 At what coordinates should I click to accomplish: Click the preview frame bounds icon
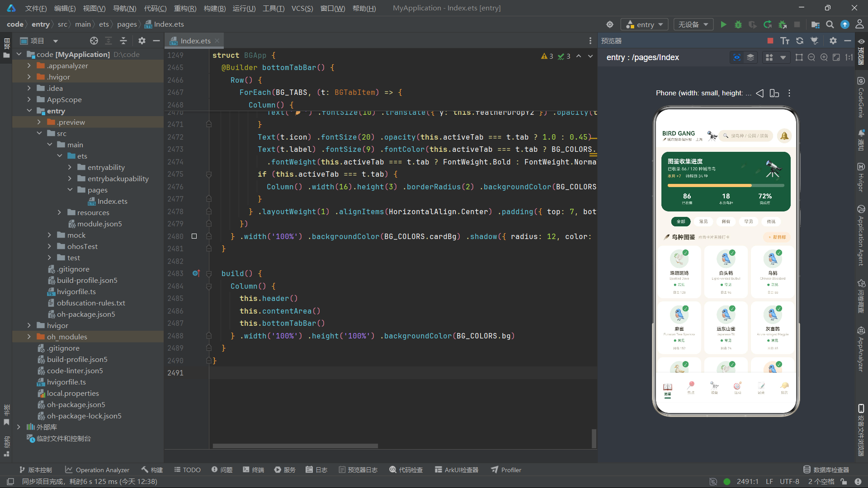(x=799, y=57)
